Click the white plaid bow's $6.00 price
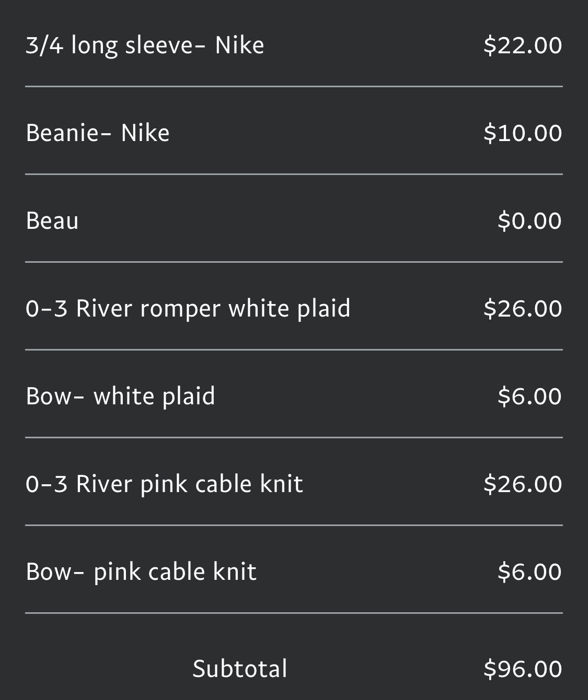The height and width of the screenshot is (700, 588). (x=529, y=396)
